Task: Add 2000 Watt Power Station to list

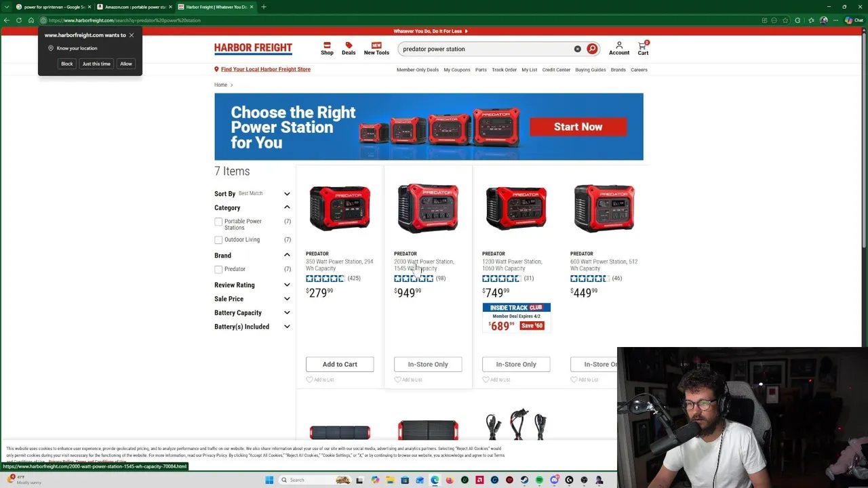Action: coord(408,380)
